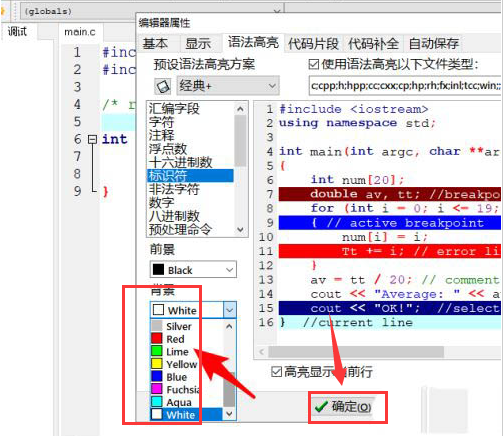Image resolution: width=503 pixels, height=436 pixels.
Task: Click the color scheme palette icon
Action: (163, 86)
